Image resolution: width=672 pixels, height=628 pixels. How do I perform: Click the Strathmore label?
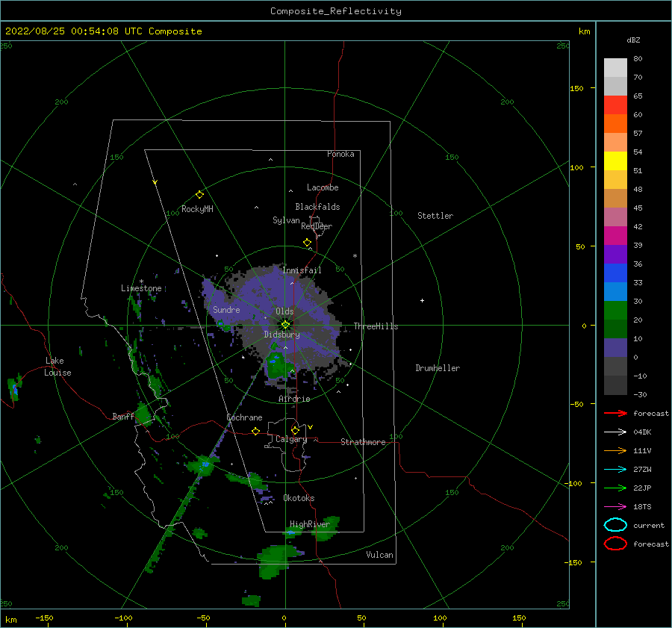pos(363,442)
